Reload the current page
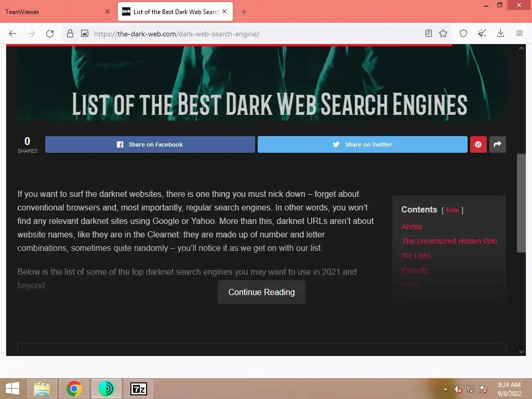This screenshot has height=399, width=532. (x=50, y=34)
